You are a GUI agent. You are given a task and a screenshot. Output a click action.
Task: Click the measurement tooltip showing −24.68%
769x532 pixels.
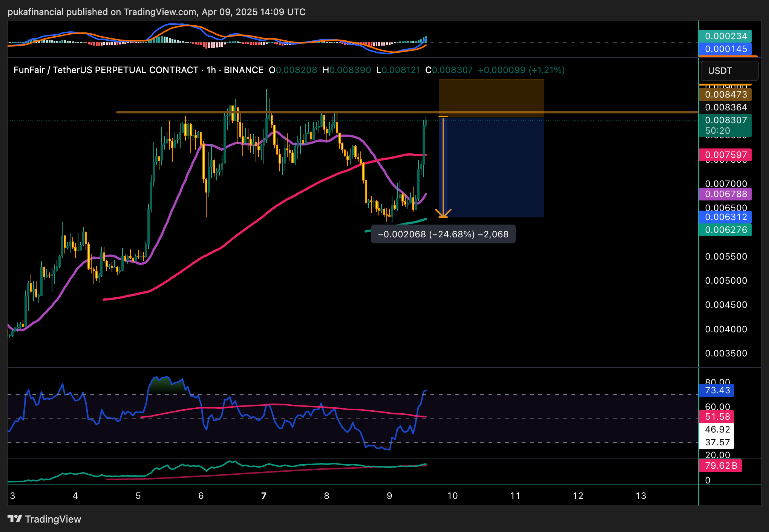tap(443, 234)
